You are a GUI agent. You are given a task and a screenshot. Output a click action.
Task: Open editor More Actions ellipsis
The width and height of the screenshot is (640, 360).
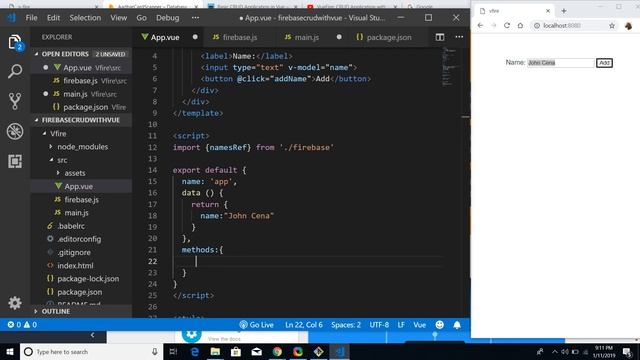point(459,37)
